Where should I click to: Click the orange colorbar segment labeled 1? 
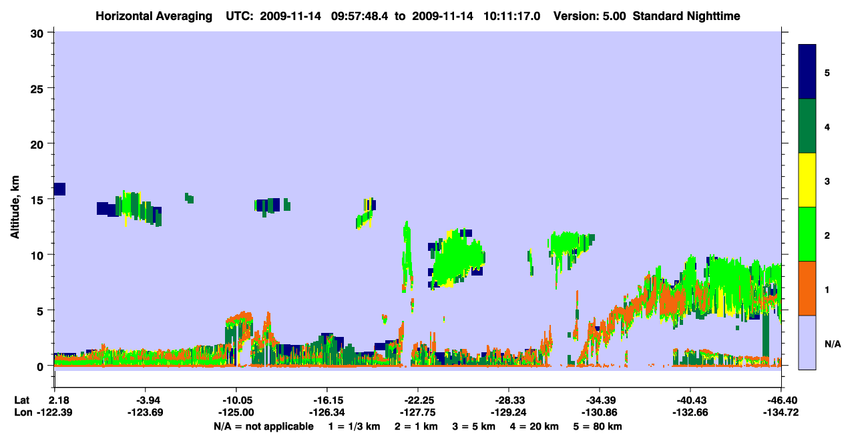pyautogui.click(x=807, y=288)
